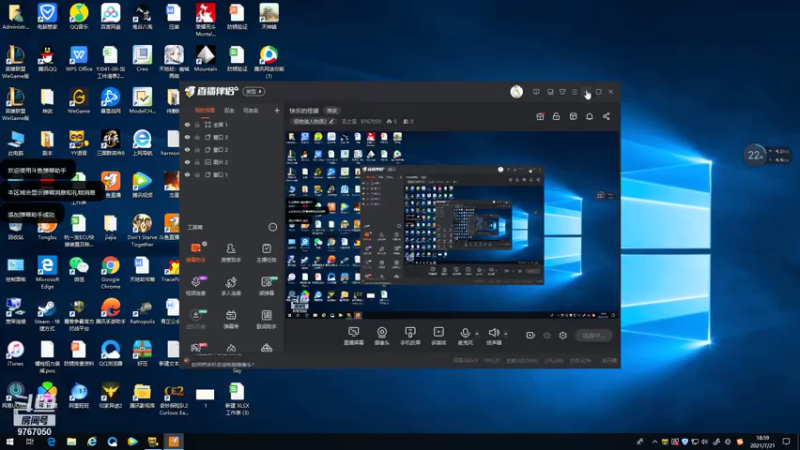This screenshot has height=450, width=800.
Task: Start 多人连麦 from the toolbox
Action: [231, 286]
